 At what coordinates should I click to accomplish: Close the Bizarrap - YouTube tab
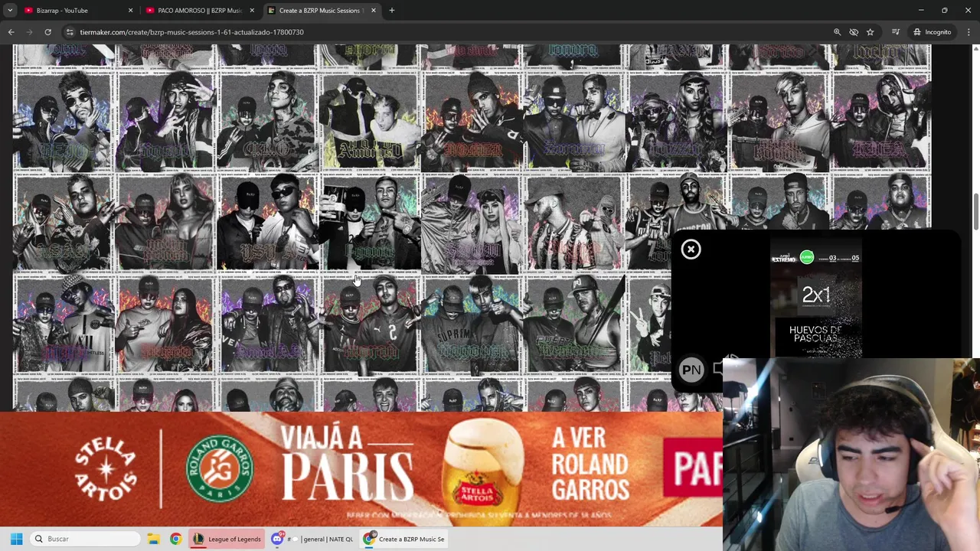(130, 11)
